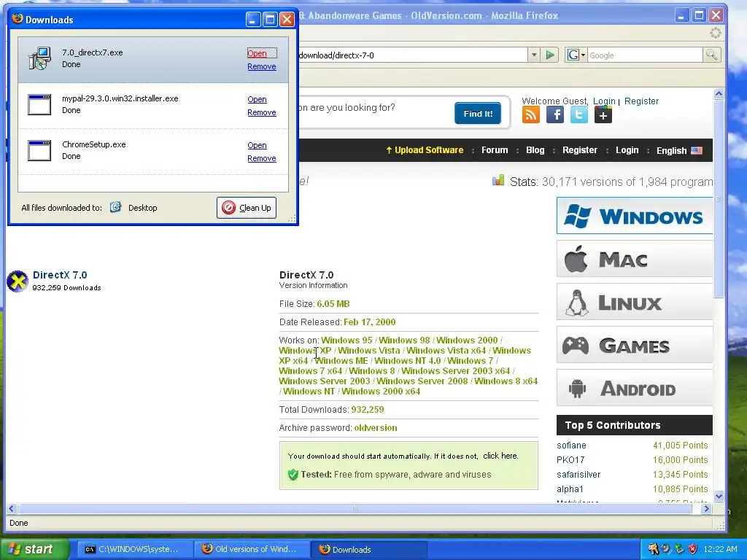
Task: Click the Clean Up button
Action: point(247,208)
